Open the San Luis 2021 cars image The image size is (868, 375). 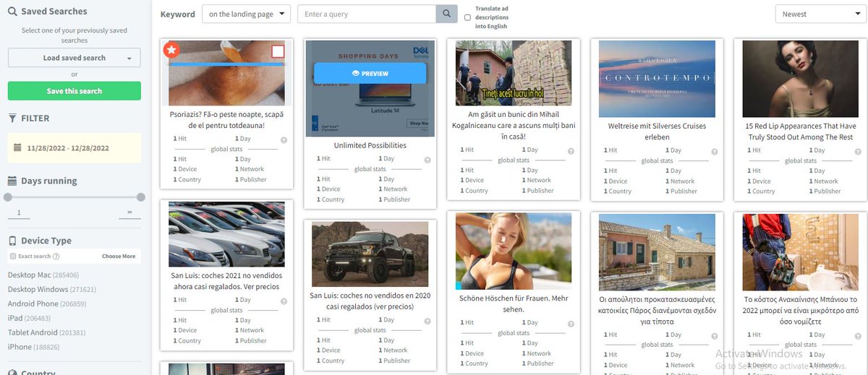click(226, 234)
